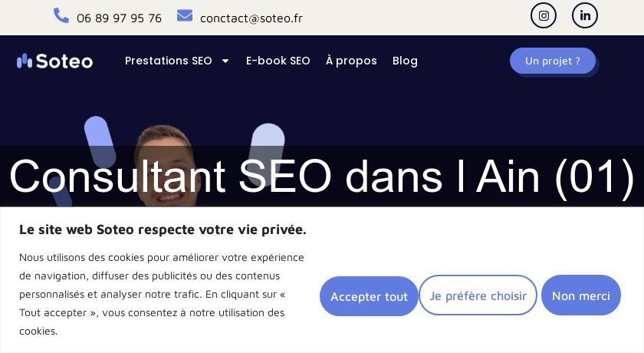Click the email envelope icon
The width and height of the screenshot is (644, 353).
point(185,15)
